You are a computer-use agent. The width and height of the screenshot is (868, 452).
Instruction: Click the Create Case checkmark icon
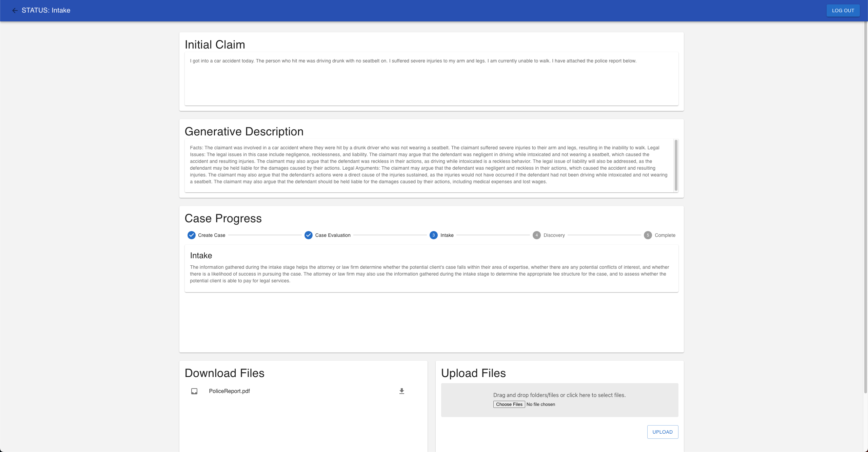(x=192, y=235)
